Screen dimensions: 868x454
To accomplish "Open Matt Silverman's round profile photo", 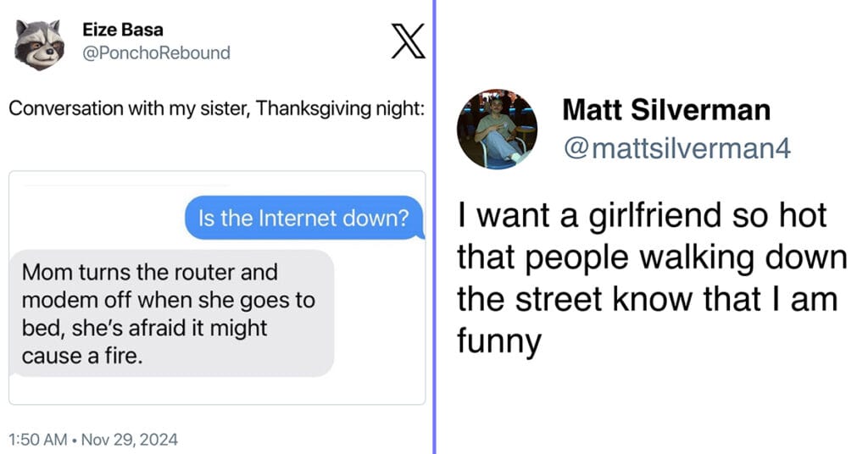I will click(497, 129).
